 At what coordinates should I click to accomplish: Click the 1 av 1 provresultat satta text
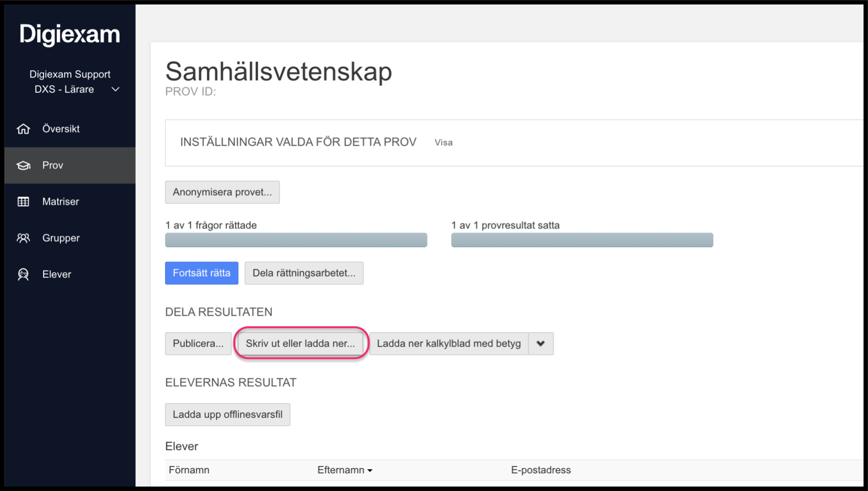pyautogui.click(x=505, y=225)
